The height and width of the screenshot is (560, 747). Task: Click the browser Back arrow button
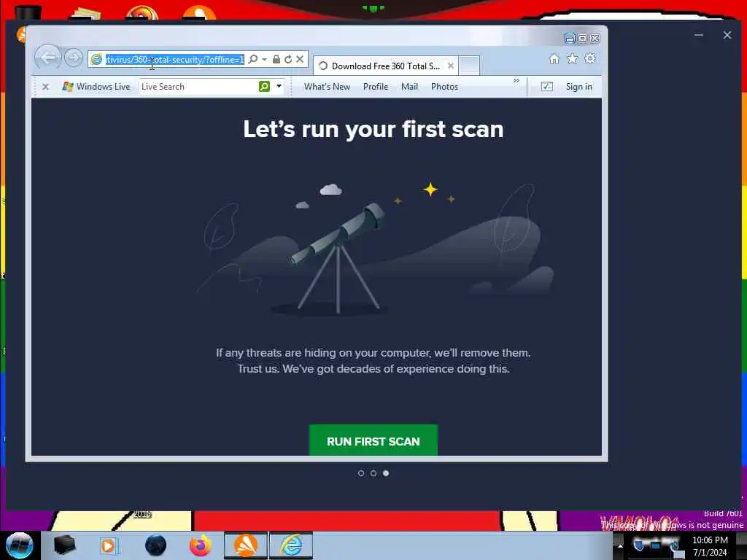[x=47, y=58]
